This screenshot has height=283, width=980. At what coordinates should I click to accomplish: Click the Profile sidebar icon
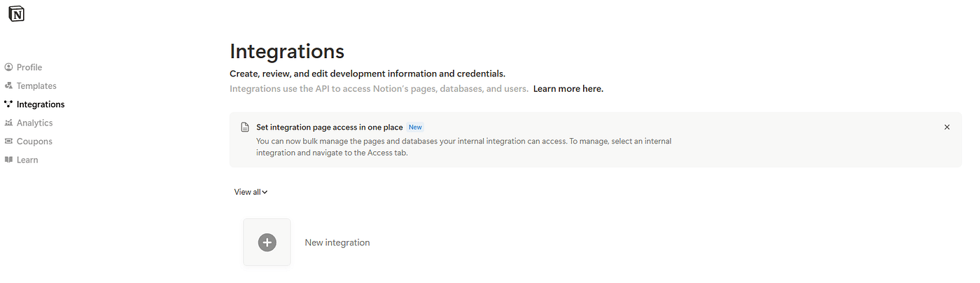click(8, 67)
